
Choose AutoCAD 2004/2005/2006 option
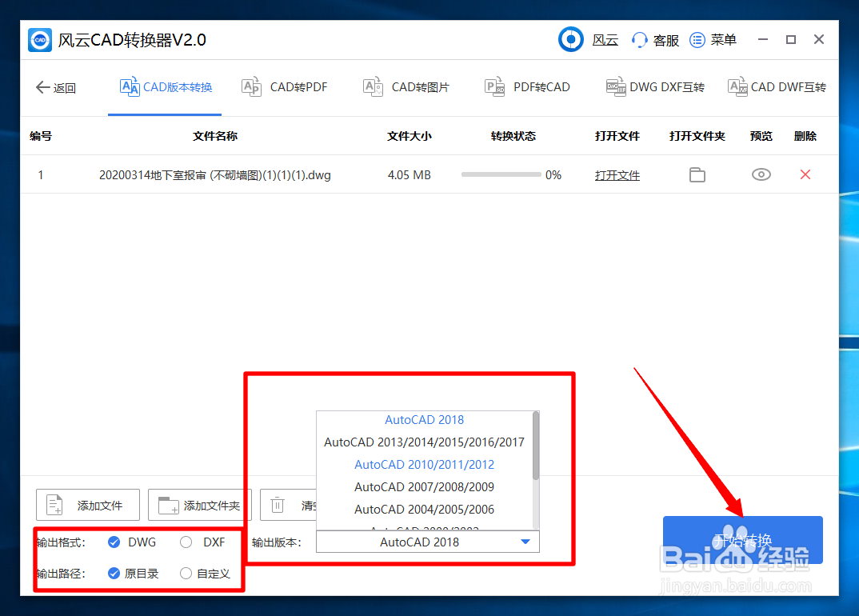pos(424,510)
